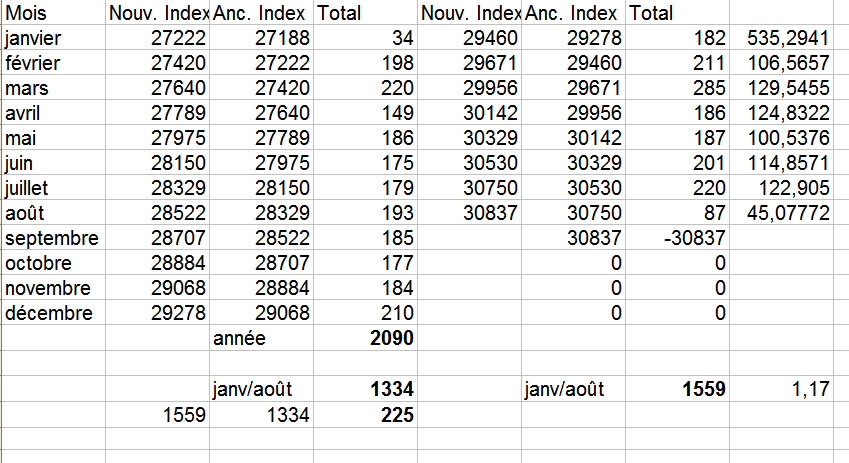Select the novembre total value 184
The height and width of the screenshot is (463, 849).
(365, 287)
